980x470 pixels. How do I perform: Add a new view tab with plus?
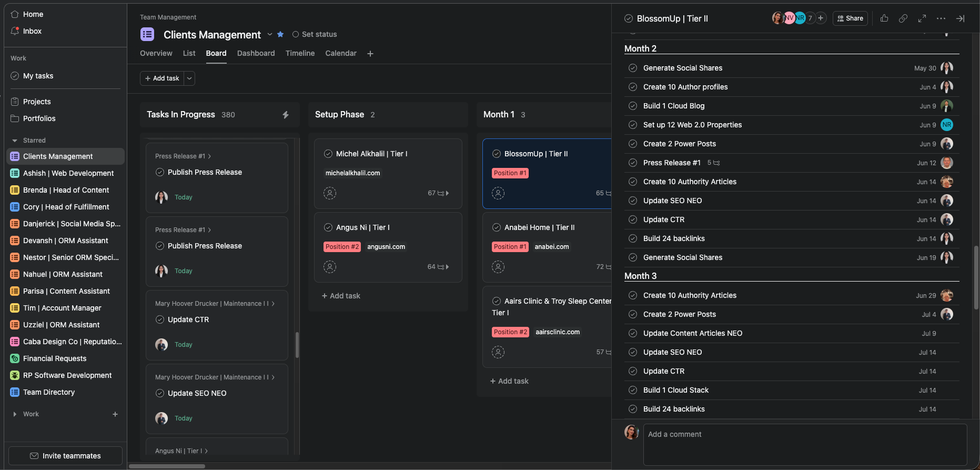click(x=370, y=54)
